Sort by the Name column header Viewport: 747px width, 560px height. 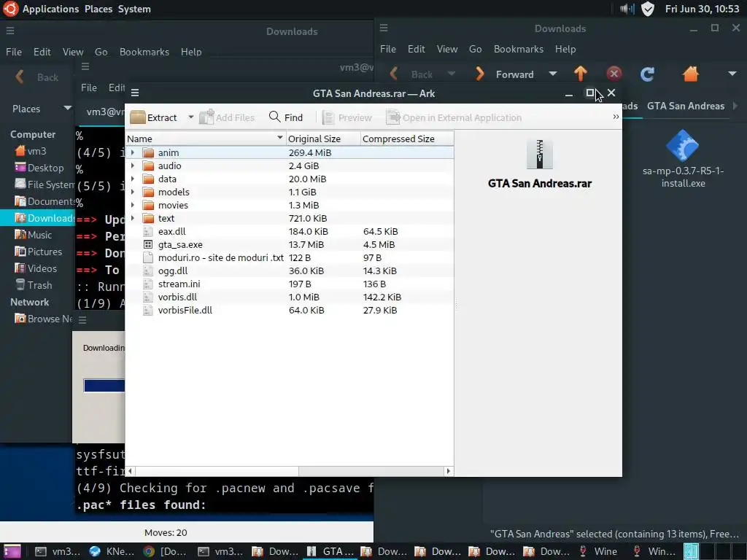(x=205, y=139)
